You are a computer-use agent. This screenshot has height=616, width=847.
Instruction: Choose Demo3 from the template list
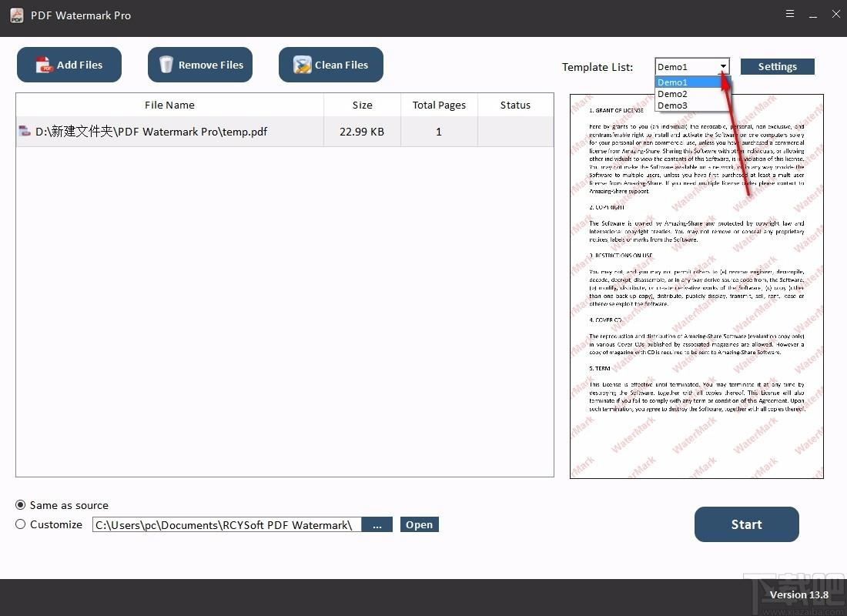pos(687,105)
